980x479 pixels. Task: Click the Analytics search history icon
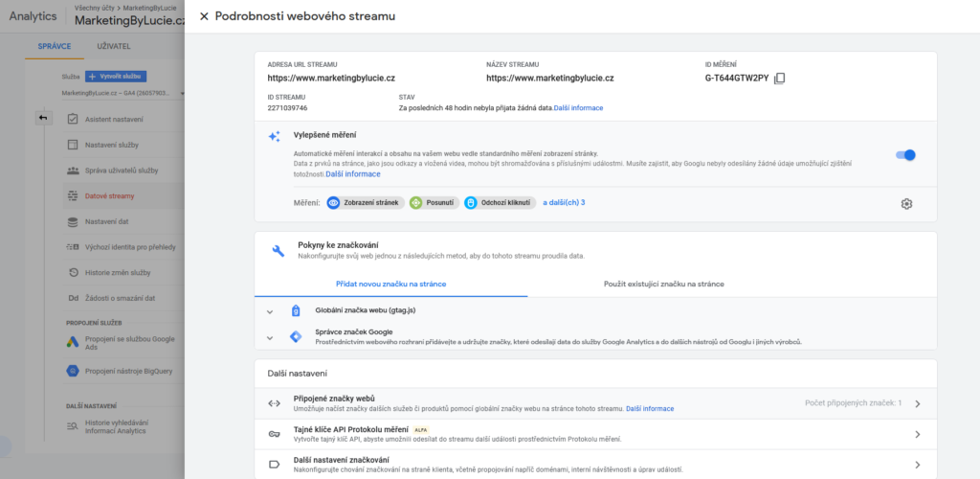(x=73, y=426)
